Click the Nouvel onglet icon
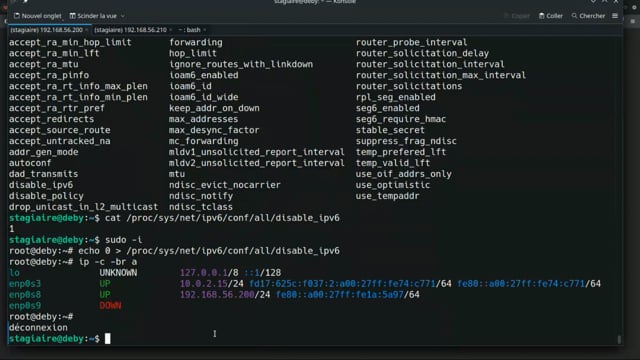Viewport: 640px width, 360px height. (17, 16)
